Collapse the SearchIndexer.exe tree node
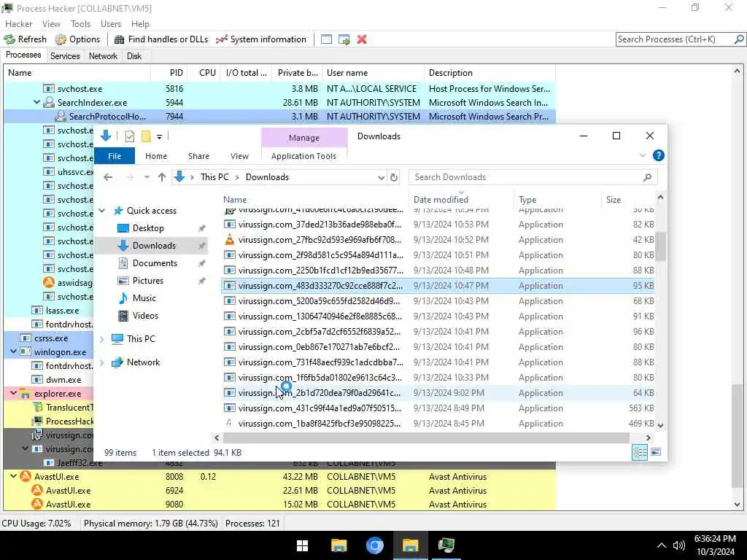Image resolution: width=747 pixels, height=560 pixels. tap(36, 102)
